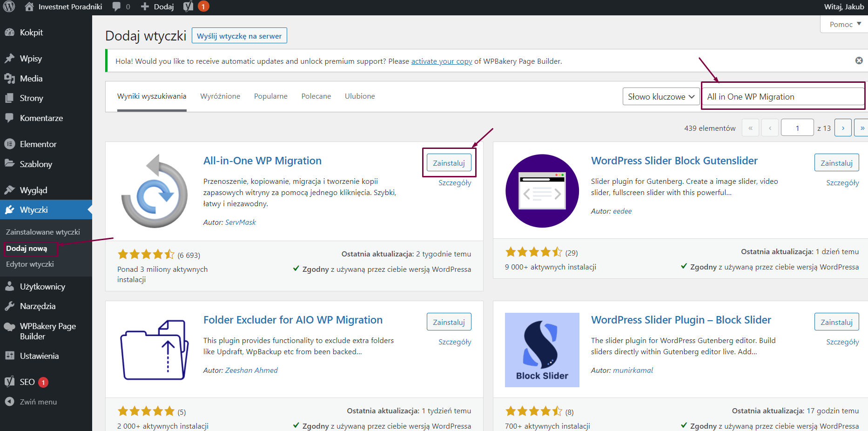Open the Media library menu item
Image resolution: width=868 pixels, height=431 pixels.
tap(31, 79)
